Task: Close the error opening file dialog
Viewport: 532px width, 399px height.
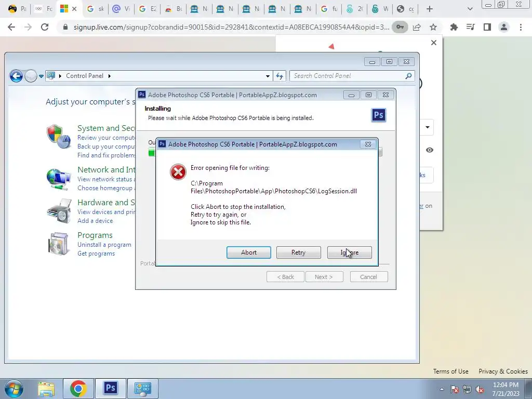Action: pyautogui.click(x=368, y=144)
